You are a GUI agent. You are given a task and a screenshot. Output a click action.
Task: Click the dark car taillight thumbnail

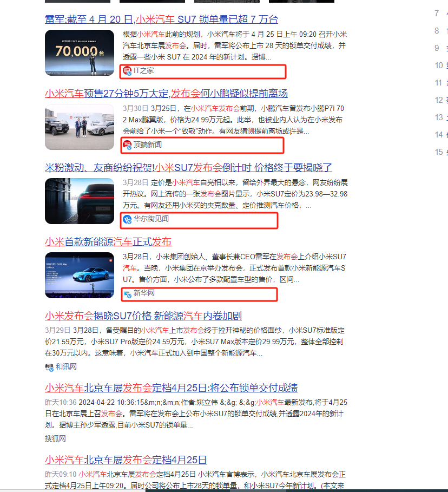(x=80, y=201)
